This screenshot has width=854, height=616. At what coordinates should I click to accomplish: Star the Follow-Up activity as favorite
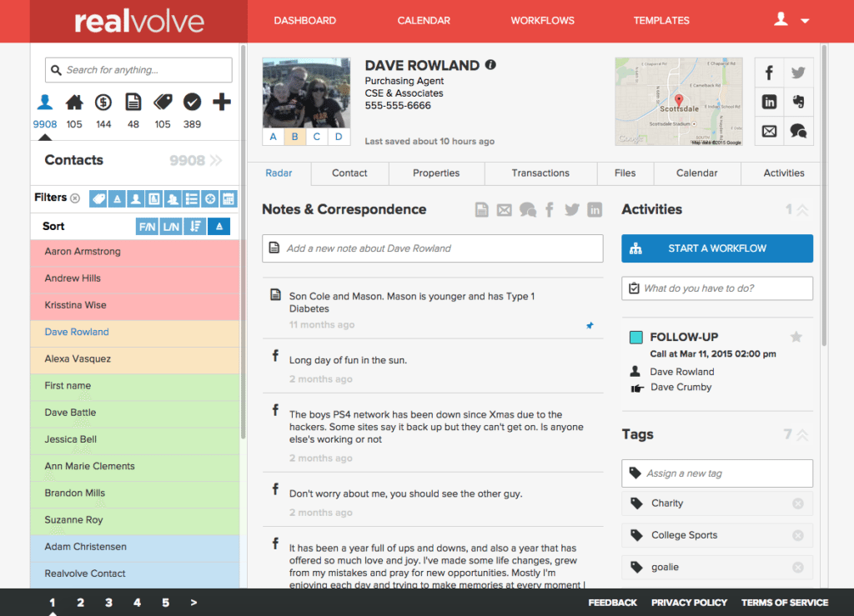pyautogui.click(x=796, y=337)
